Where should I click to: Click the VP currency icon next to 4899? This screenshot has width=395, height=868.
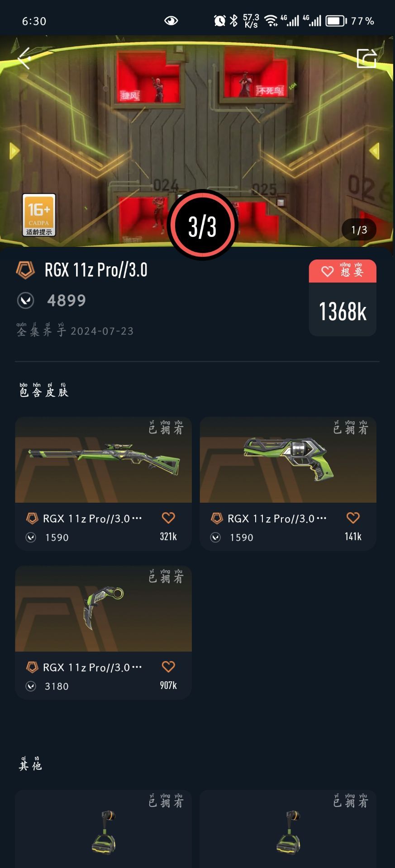[25, 301]
